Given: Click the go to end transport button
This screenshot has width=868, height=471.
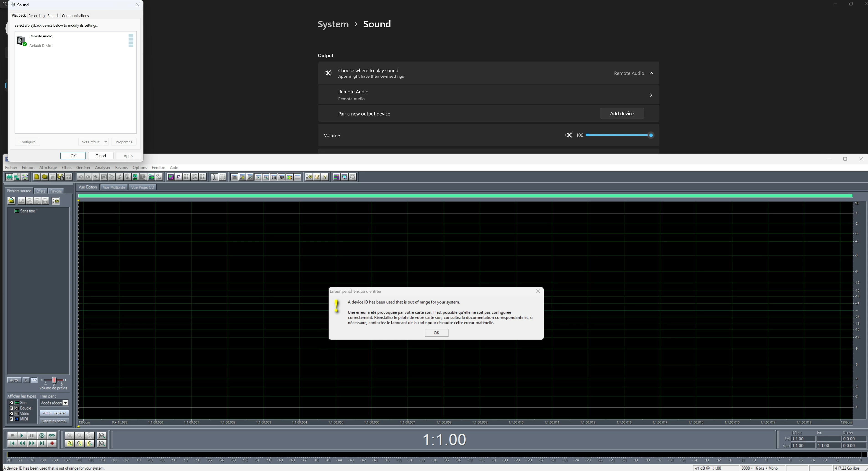Looking at the screenshot, I should click(x=42, y=443).
